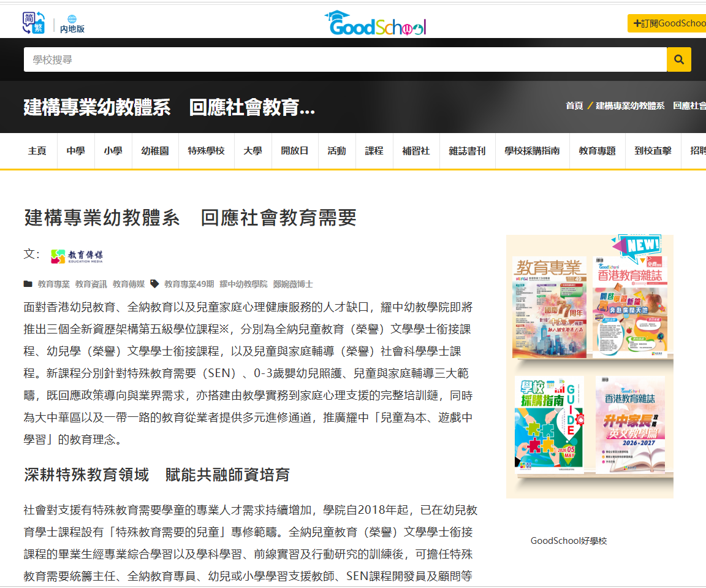The height and width of the screenshot is (588, 706).
Task: Click the yellow search magnifier button
Action: [x=679, y=59]
